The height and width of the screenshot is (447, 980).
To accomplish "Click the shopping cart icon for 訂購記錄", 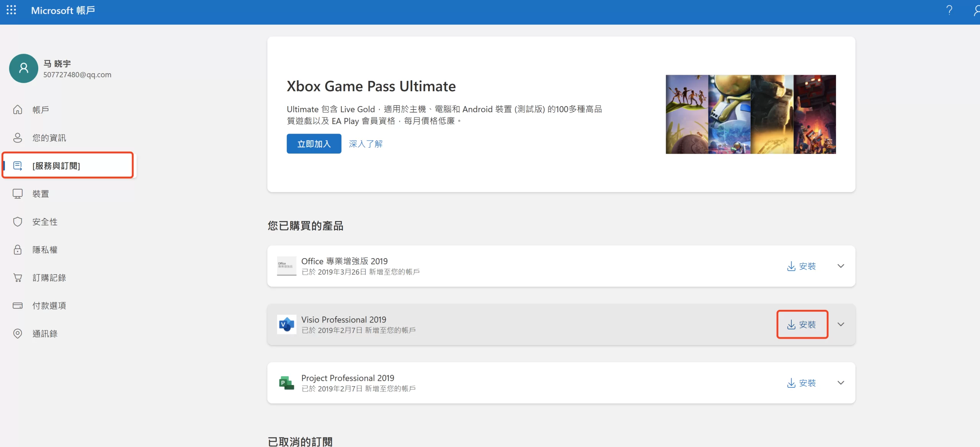I will 18,278.
